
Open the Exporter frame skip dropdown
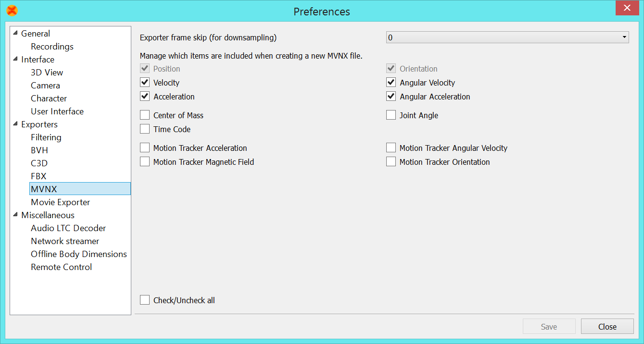point(507,37)
